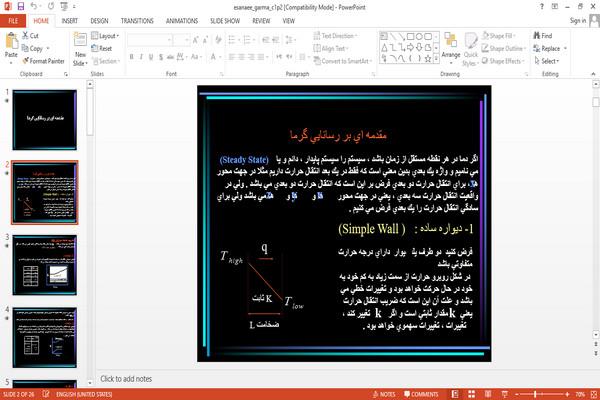Open Align Text dropdown

331,48
